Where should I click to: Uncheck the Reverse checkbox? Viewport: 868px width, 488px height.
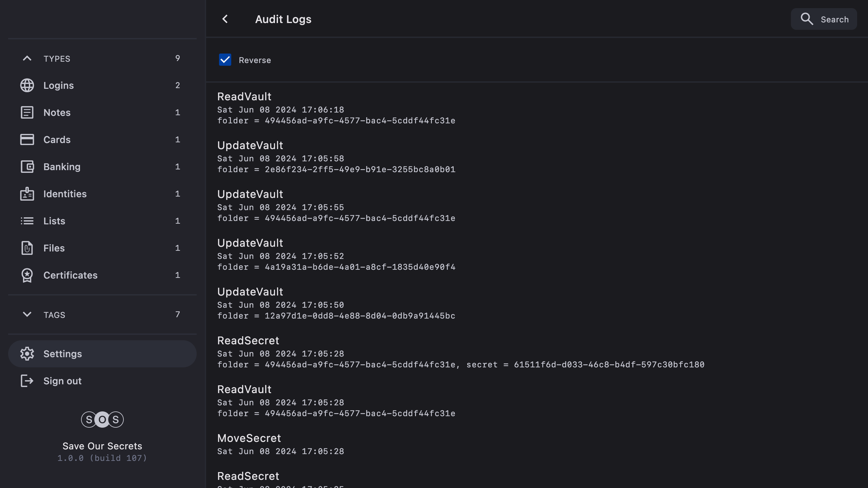[225, 60]
